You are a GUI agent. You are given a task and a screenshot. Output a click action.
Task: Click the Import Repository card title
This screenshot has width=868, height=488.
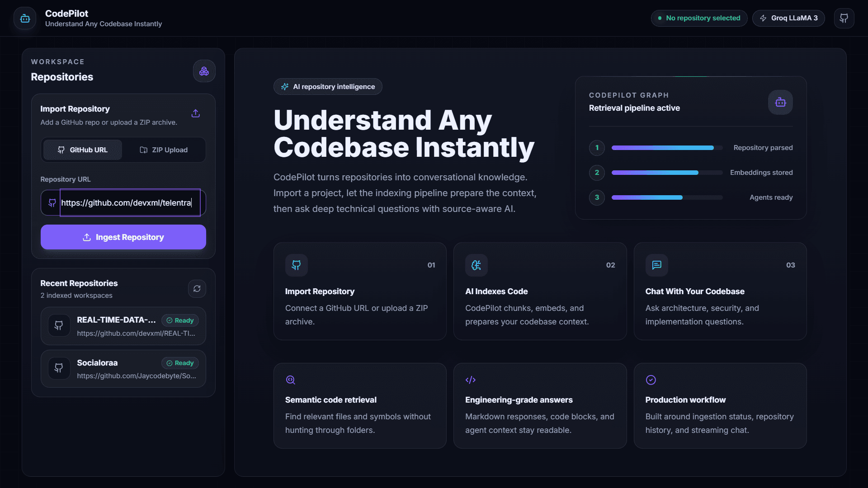tap(320, 291)
